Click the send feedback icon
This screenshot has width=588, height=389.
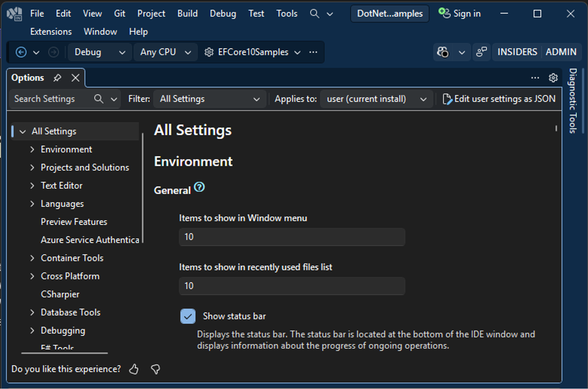482,52
